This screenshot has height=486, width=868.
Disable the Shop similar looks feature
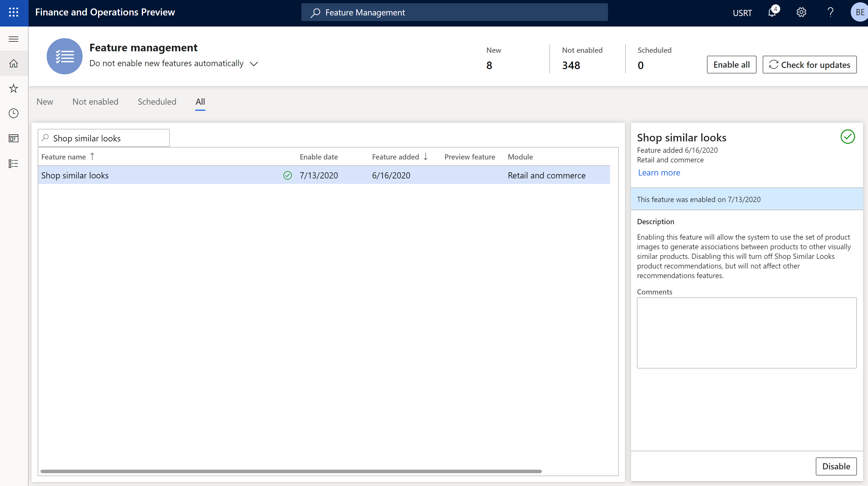(x=835, y=466)
